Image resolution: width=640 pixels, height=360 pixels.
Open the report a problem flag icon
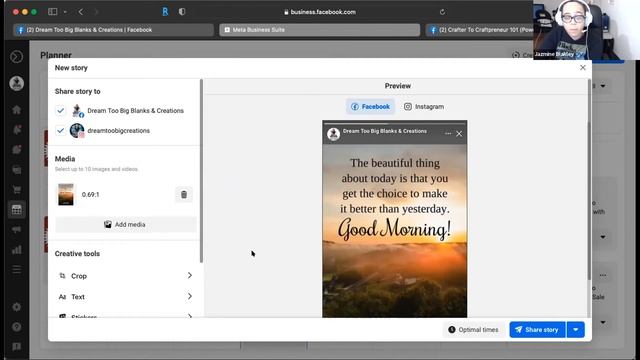(17, 347)
